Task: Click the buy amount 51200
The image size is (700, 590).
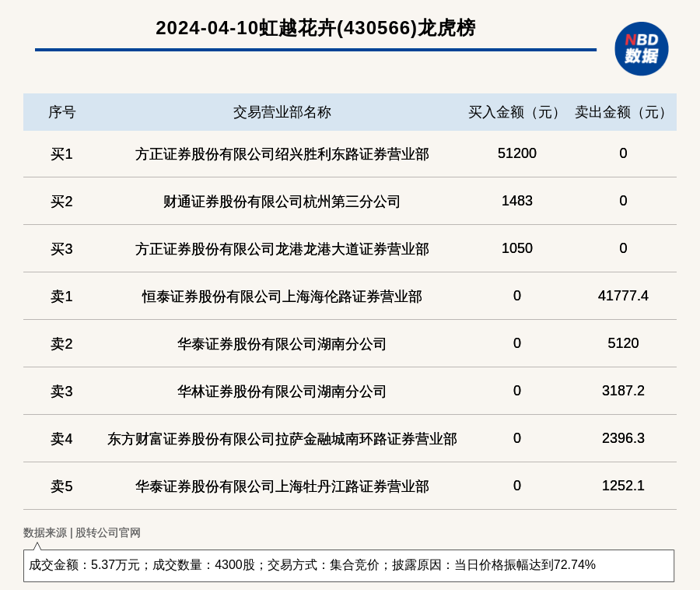Action: (517, 153)
